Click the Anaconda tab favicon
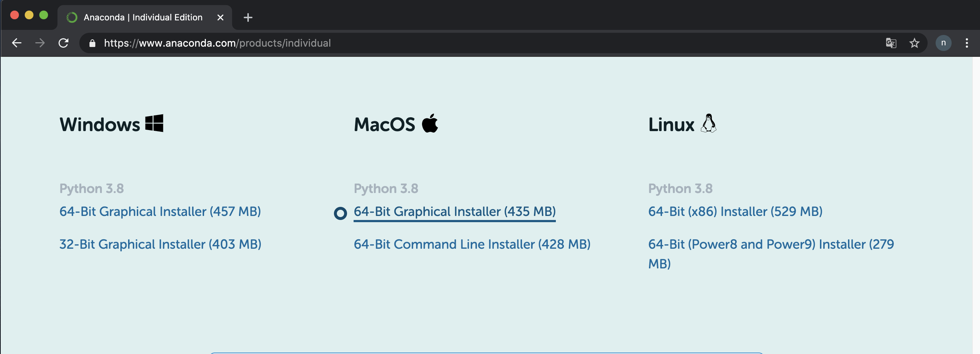 coord(72,17)
